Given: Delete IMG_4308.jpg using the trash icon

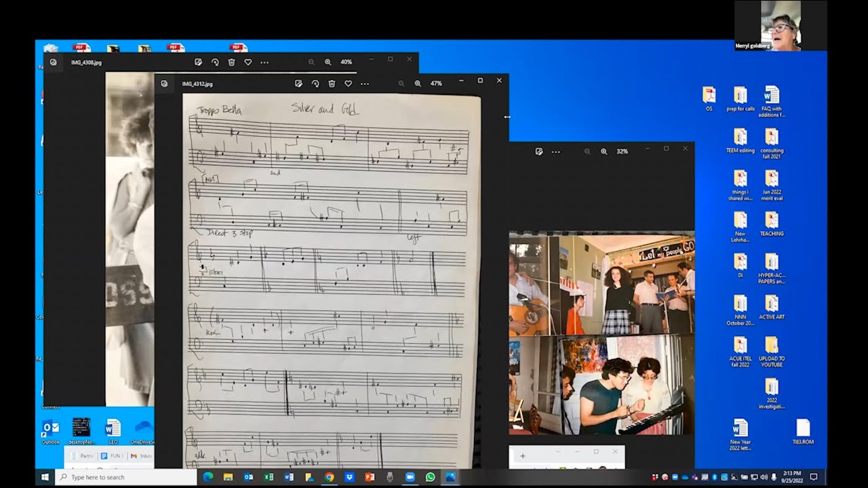Looking at the screenshot, I should (231, 62).
